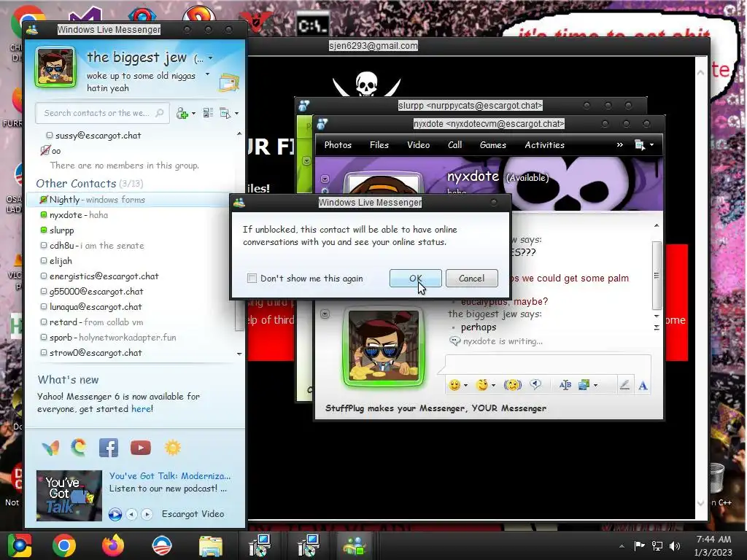Viewport: 747px width, 560px height.
Task: Click the contact list layout icon
Action: pos(208,113)
